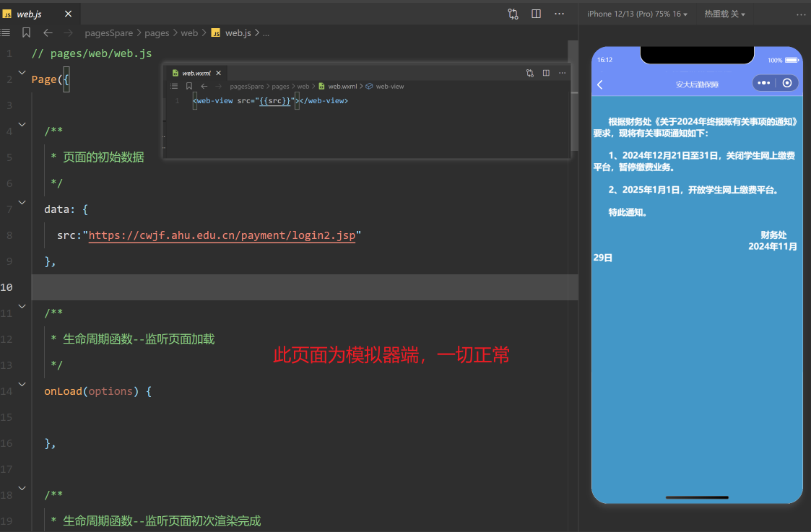This screenshot has height=532, width=811.
Task: Collapse comment block at line 4
Action: point(22,124)
